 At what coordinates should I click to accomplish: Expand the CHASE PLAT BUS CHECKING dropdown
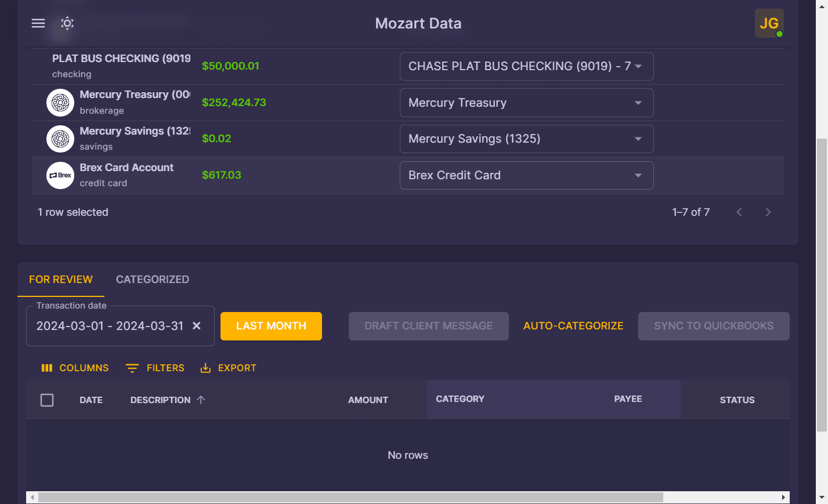[638, 66]
